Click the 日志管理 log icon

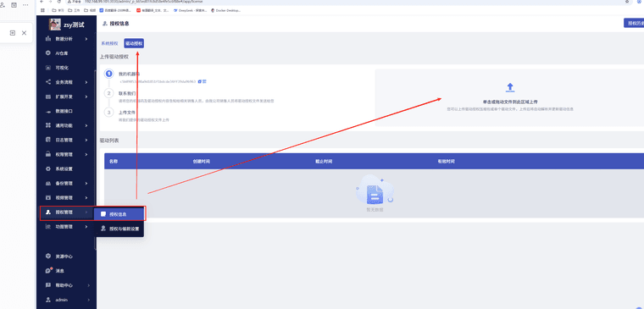click(x=48, y=140)
